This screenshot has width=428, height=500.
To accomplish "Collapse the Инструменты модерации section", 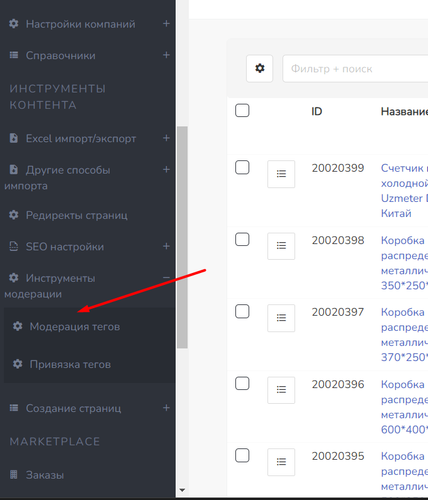I will (x=166, y=278).
